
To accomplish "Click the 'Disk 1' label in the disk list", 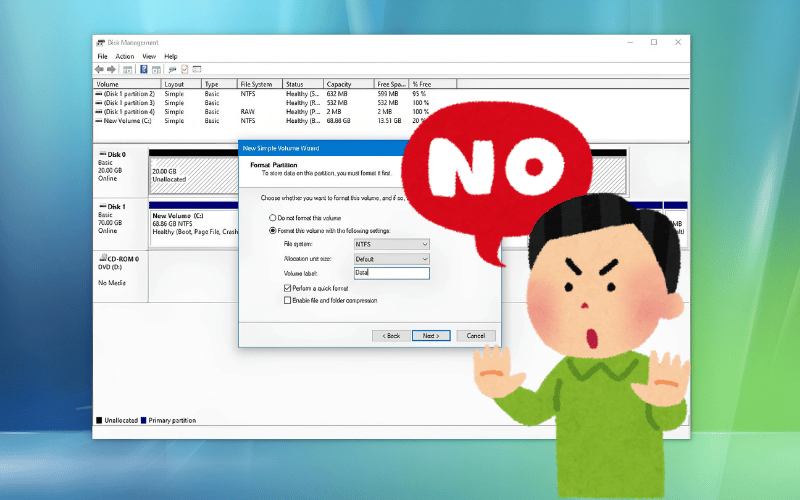I will (x=116, y=207).
